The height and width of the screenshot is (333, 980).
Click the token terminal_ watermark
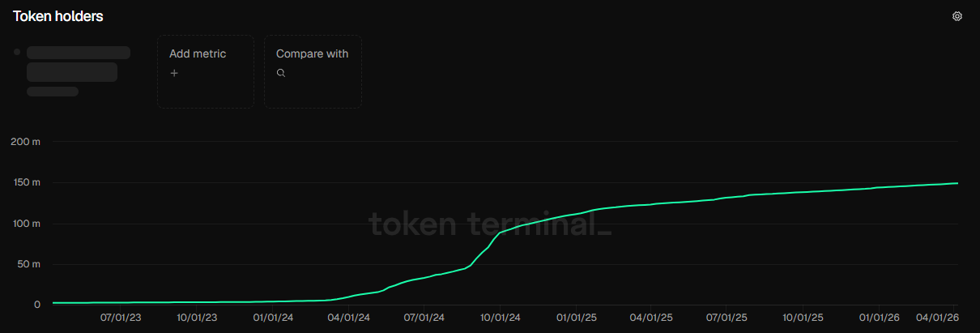[490, 224]
